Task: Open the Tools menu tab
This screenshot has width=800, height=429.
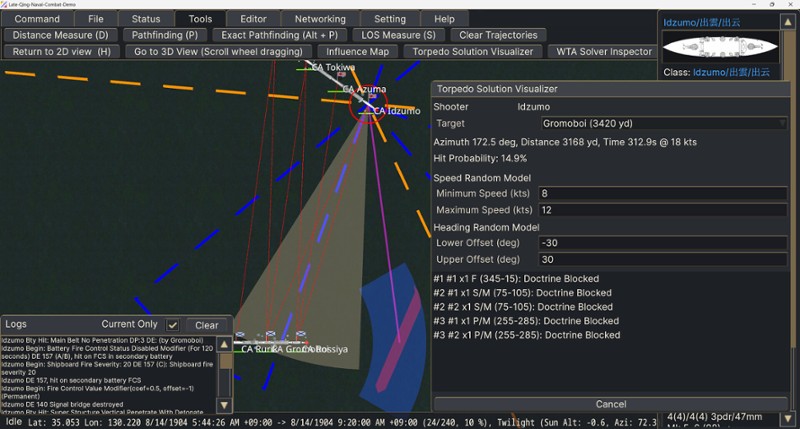Action: pyautogui.click(x=200, y=19)
